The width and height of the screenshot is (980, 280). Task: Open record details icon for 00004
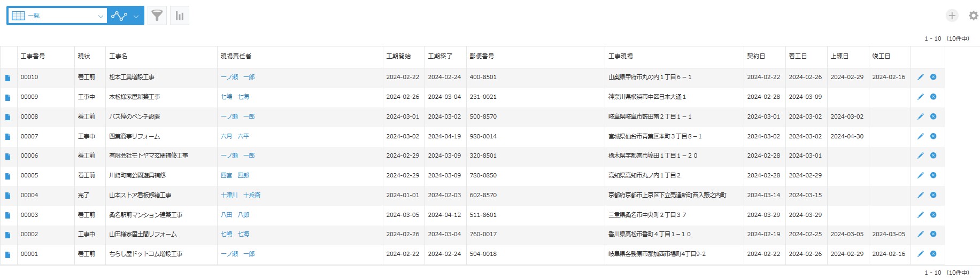[x=8, y=196]
